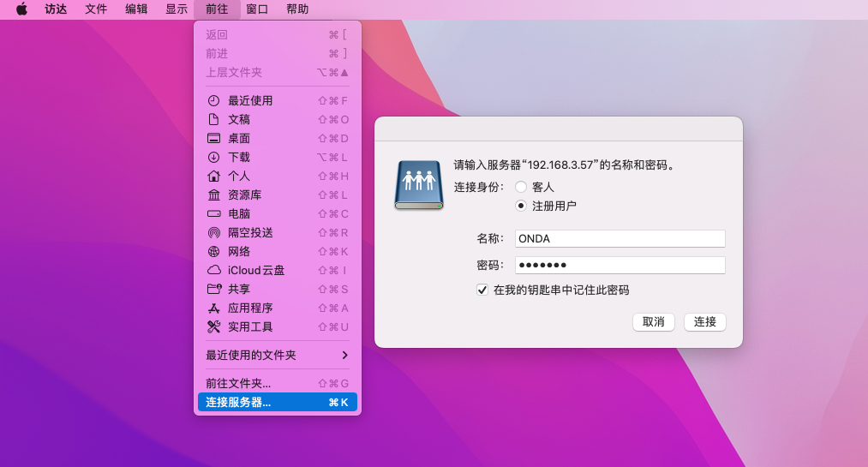Select iCloud云盘 label in the menu
868x467 pixels.
(256, 270)
